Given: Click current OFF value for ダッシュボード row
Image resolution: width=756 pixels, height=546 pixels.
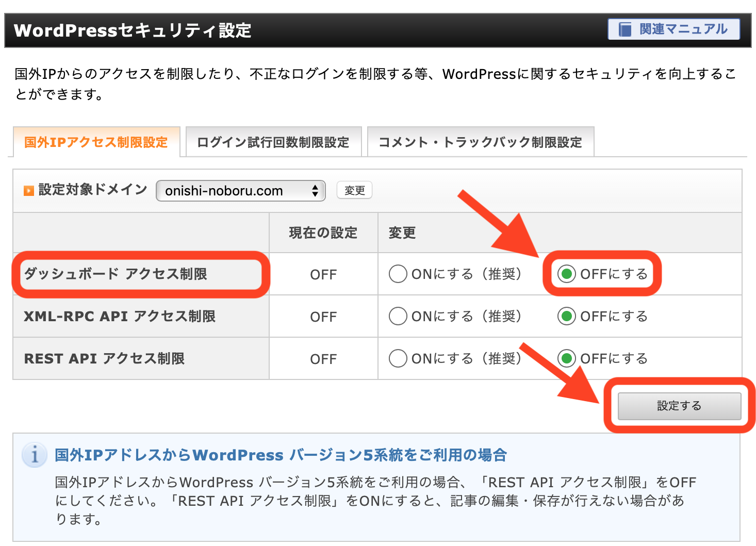Looking at the screenshot, I should 323,274.
